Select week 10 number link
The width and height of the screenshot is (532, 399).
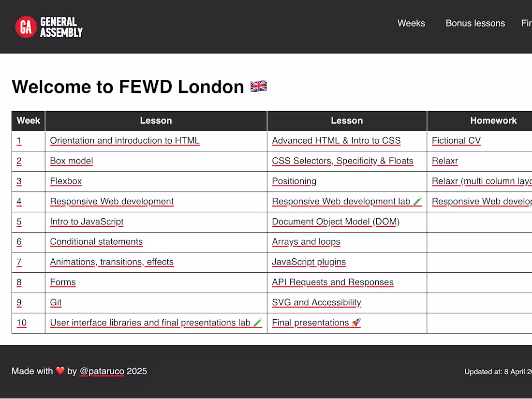22,323
